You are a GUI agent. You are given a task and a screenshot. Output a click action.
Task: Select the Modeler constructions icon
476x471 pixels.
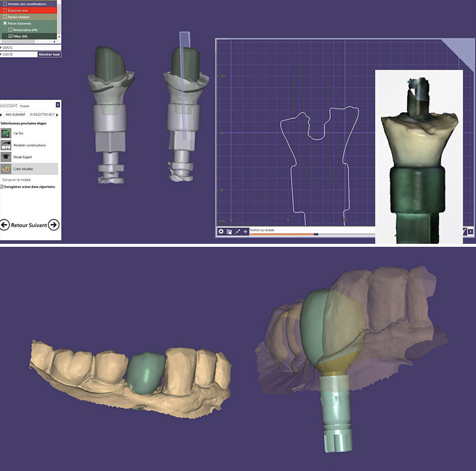7,145
